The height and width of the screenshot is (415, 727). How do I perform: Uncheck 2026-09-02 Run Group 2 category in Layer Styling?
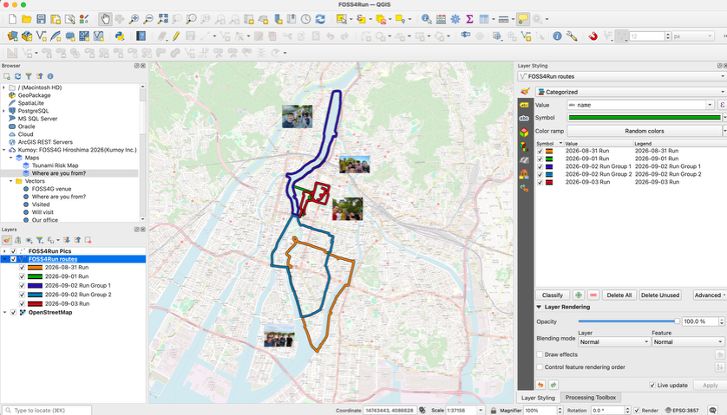[540, 174]
